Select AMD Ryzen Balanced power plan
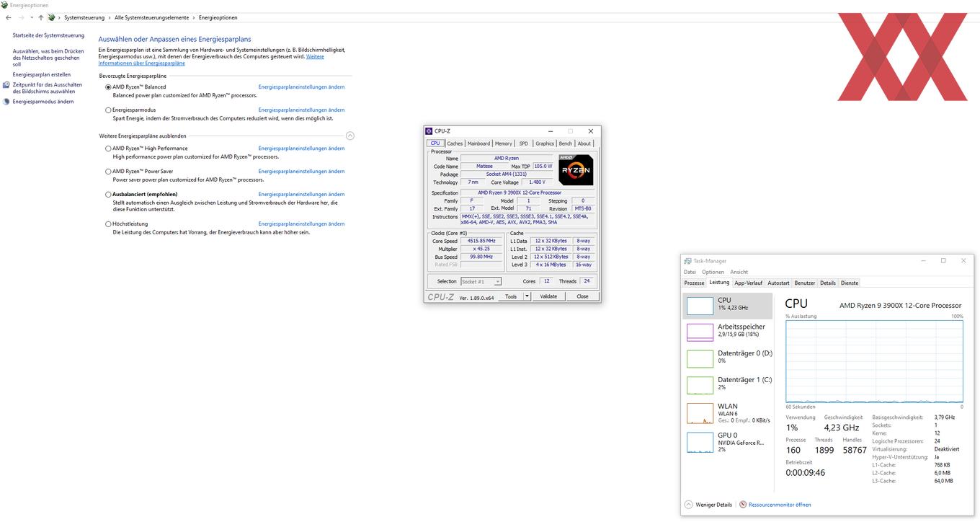980x522 pixels. coord(108,87)
